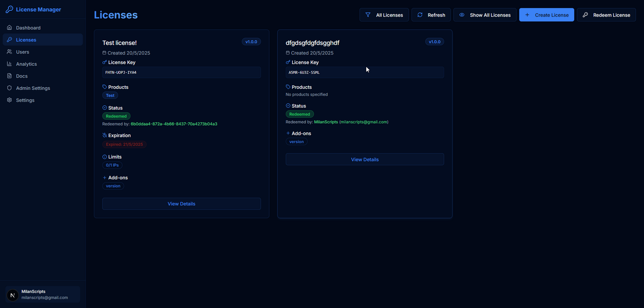This screenshot has width=644, height=308.
Task: Go to Dashboard in the sidebar
Action: point(43,28)
